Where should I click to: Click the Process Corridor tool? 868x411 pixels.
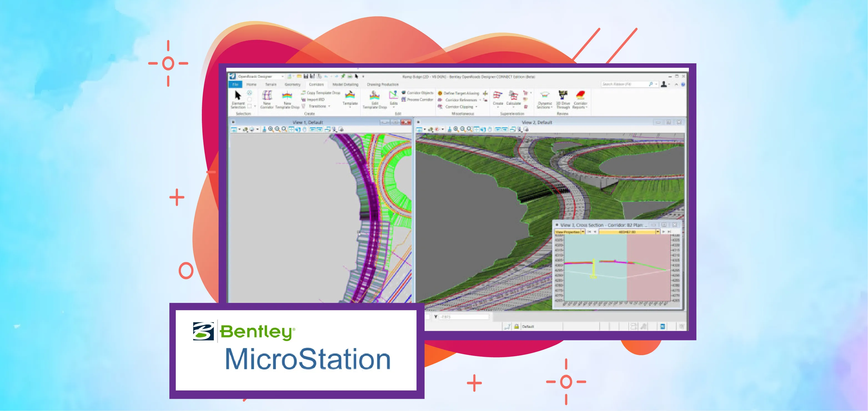click(417, 99)
